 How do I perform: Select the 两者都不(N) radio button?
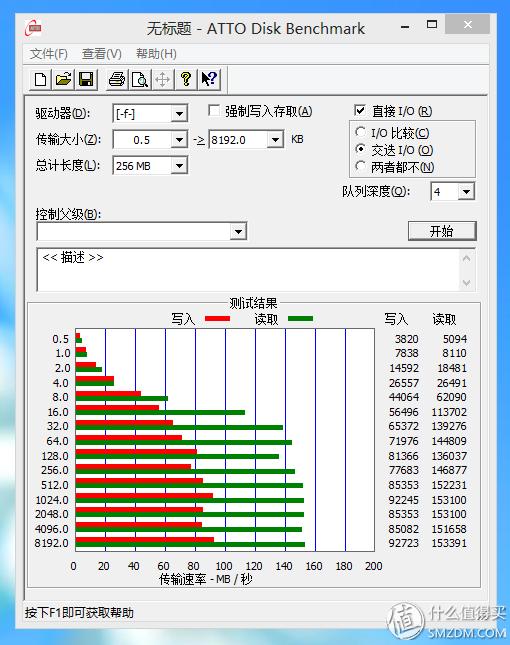360,166
